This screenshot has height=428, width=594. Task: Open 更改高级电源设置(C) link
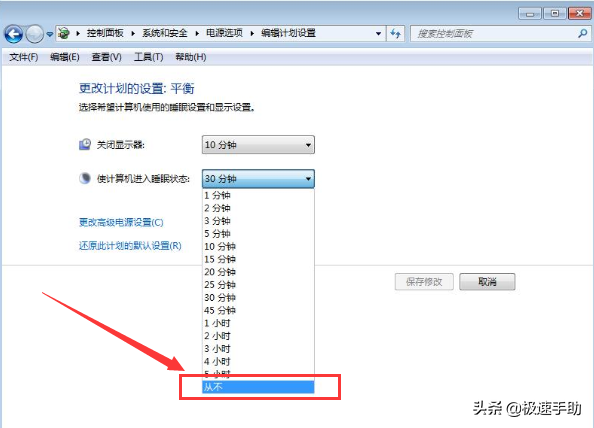[121, 222]
